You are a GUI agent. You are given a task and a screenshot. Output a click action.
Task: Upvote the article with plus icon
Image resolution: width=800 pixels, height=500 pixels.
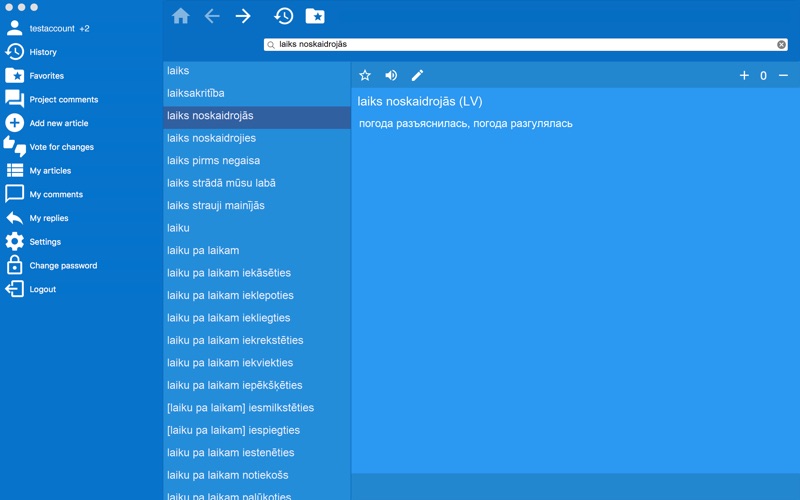pyautogui.click(x=744, y=76)
